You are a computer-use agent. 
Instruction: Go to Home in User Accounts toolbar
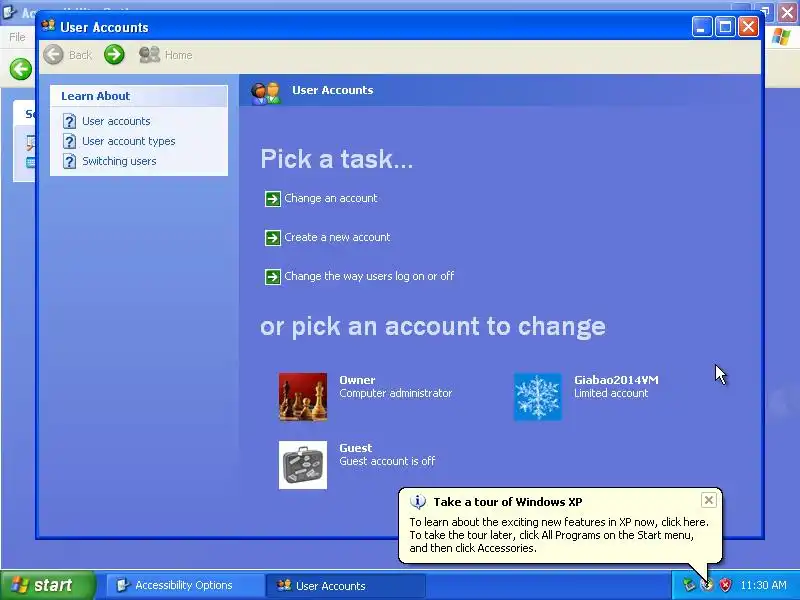[166, 55]
